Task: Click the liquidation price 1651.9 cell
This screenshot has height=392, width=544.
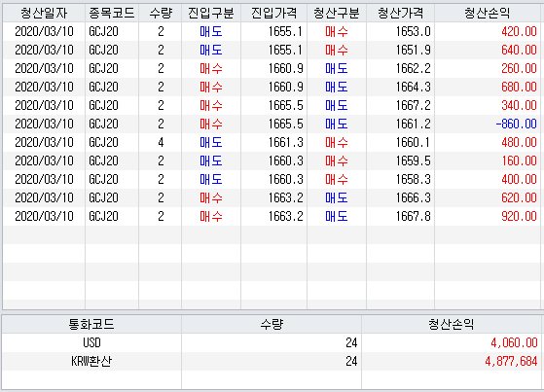Action: point(401,50)
